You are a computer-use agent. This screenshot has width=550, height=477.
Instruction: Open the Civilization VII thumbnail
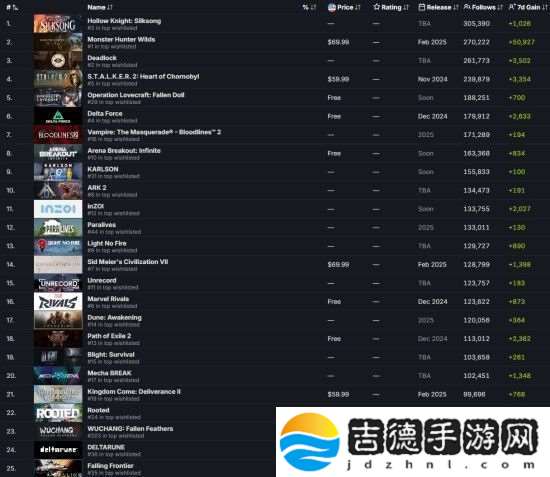(58, 264)
